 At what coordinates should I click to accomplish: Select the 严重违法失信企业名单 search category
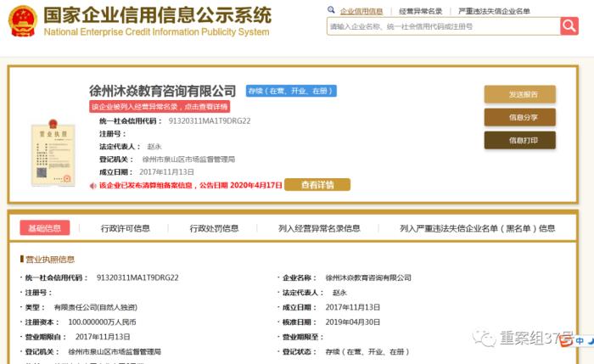coord(494,11)
